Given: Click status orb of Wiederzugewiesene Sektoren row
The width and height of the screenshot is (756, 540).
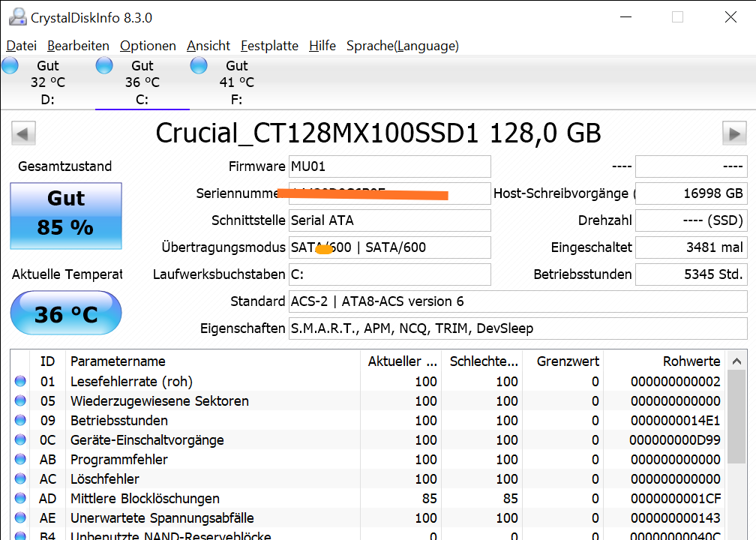Looking at the screenshot, I should [x=20, y=400].
